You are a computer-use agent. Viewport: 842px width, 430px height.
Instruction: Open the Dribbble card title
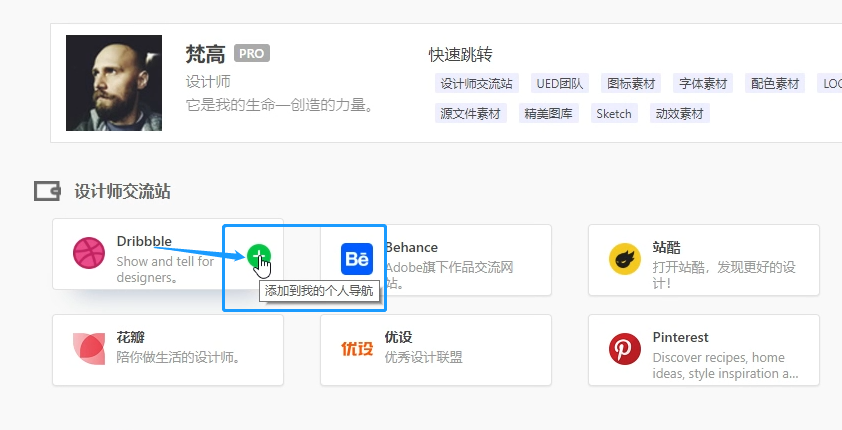pos(144,242)
